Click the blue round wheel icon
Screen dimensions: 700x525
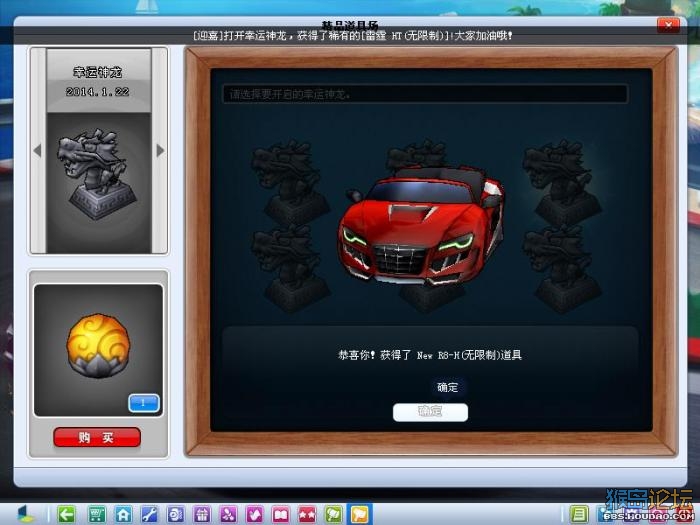tap(175, 515)
